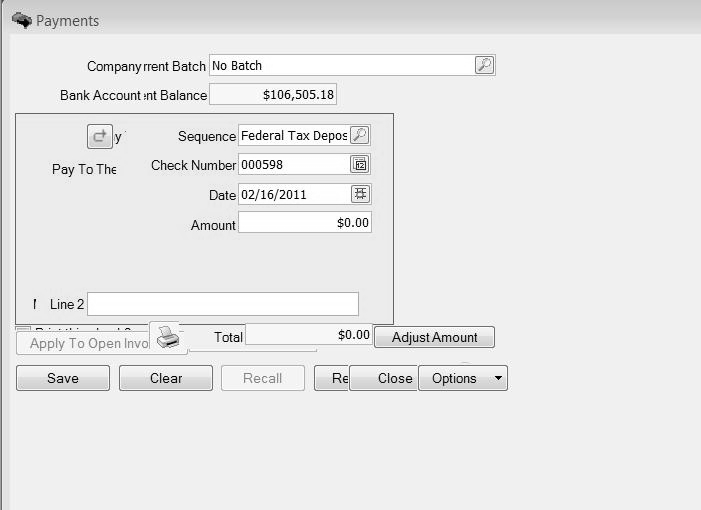Click the printer icon beside Total

point(168,338)
